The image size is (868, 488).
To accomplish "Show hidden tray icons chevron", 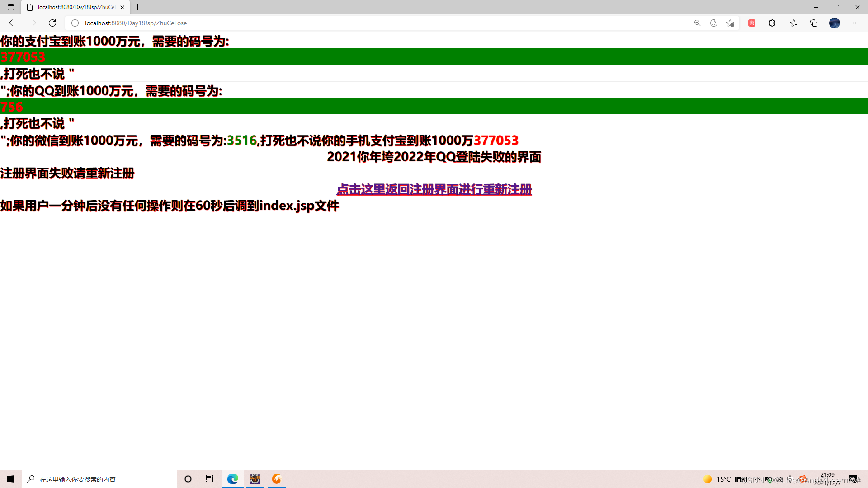I will click(x=758, y=479).
